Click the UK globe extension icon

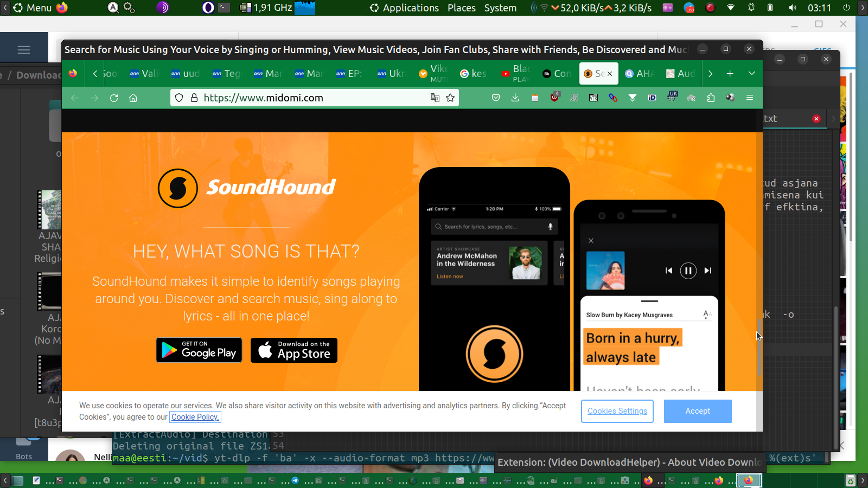pos(672,97)
